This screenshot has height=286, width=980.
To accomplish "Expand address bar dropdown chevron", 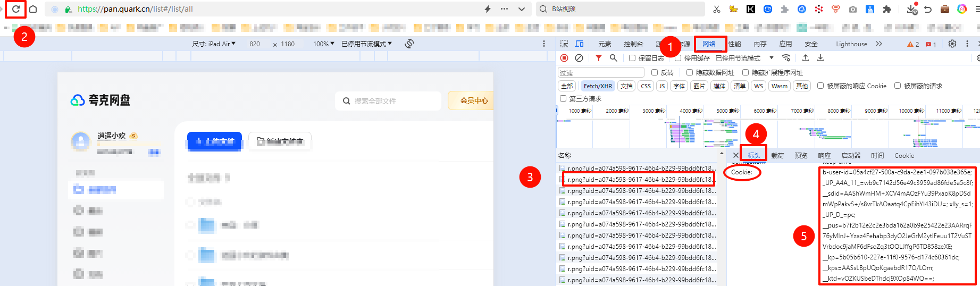I will coord(522,9).
